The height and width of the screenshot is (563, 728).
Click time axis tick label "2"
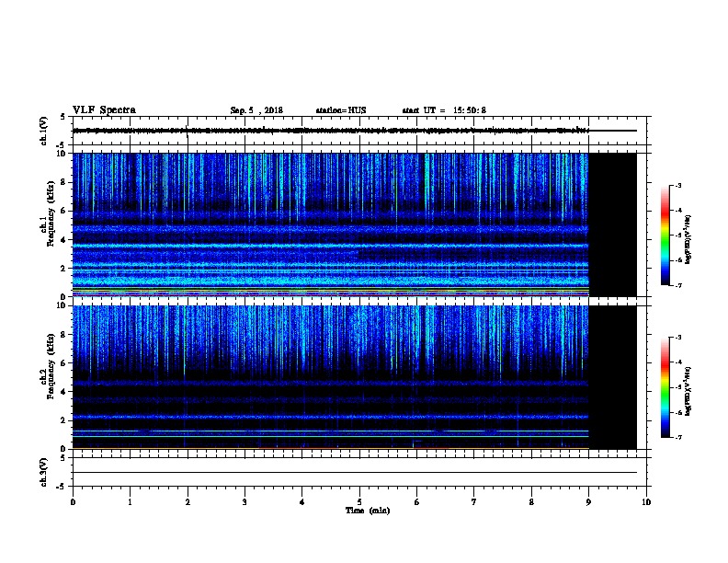click(x=188, y=502)
